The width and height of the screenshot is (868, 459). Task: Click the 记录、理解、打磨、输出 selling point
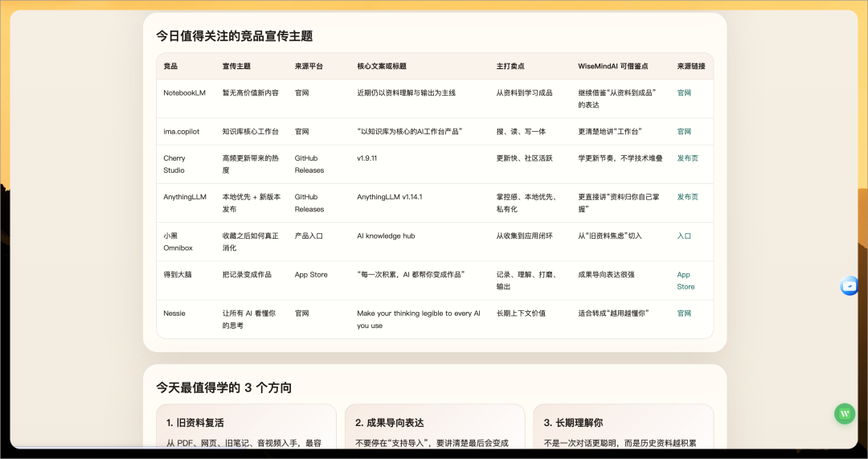pyautogui.click(x=527, y=281)
